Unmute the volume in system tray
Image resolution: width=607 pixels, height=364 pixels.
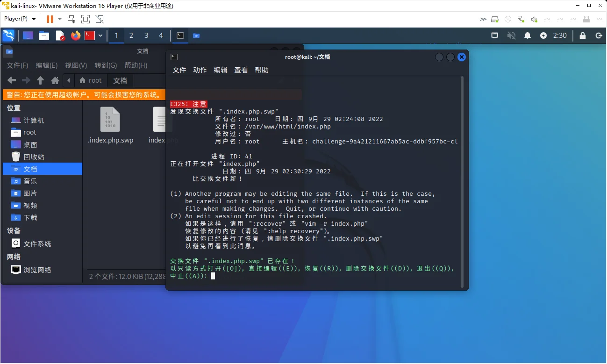click(512, 36)
